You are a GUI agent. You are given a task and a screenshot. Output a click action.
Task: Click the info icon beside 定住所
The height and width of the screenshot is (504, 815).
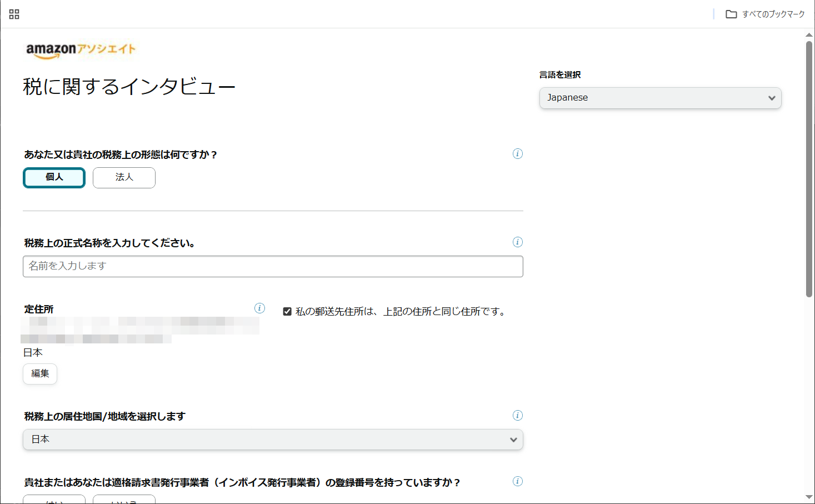259,308
